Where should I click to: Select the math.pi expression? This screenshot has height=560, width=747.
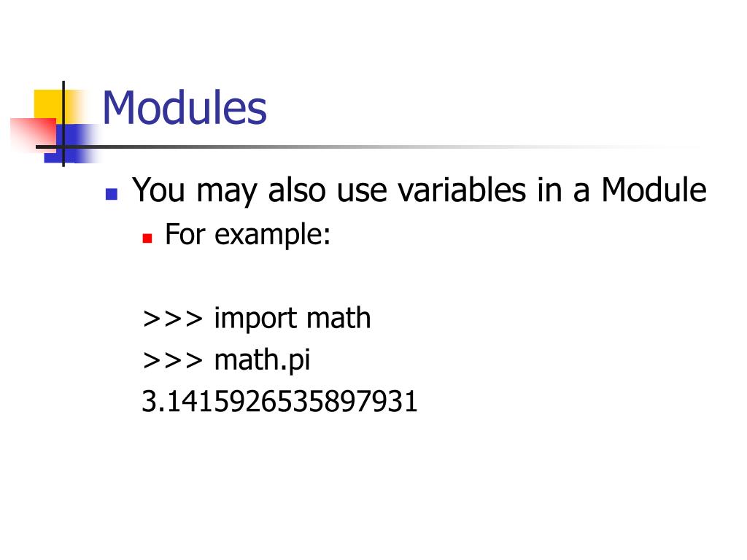262,360
